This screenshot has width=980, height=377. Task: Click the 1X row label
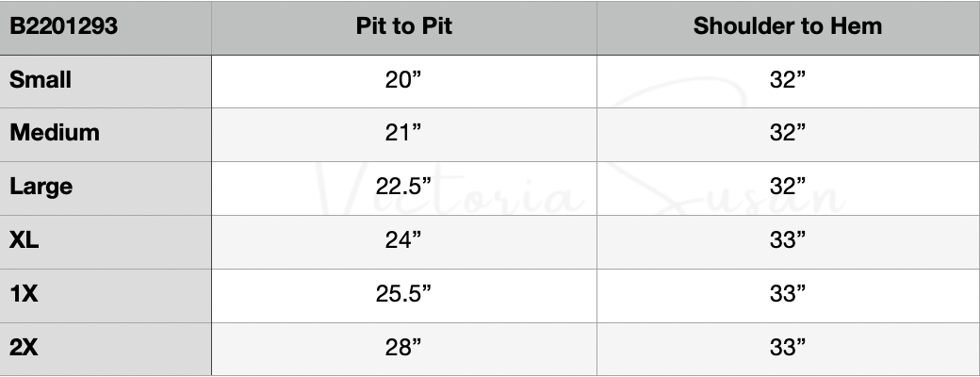tap(24, 294)
